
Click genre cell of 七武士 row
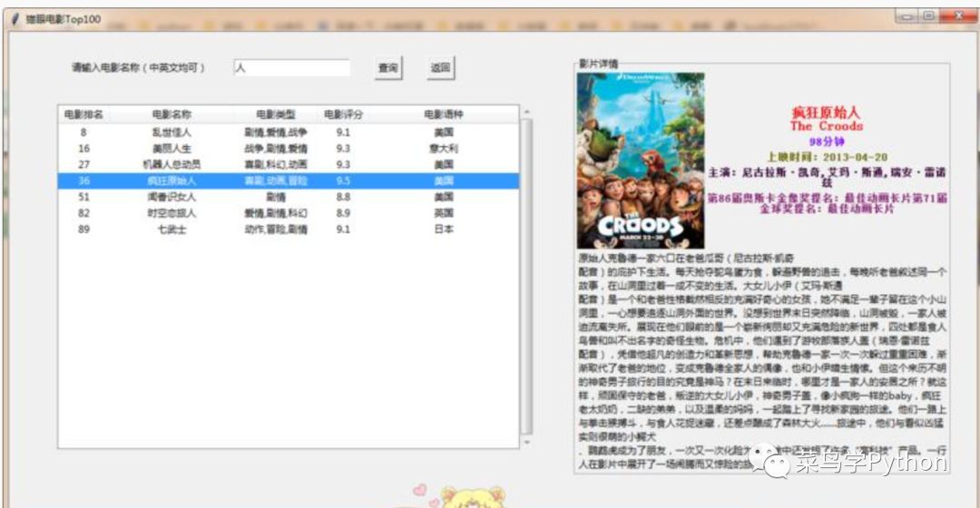[x=276, y=230]
